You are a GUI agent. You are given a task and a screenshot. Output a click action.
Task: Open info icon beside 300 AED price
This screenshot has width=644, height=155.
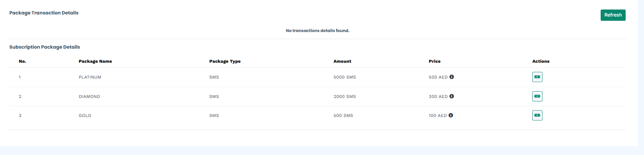(452, 96)
